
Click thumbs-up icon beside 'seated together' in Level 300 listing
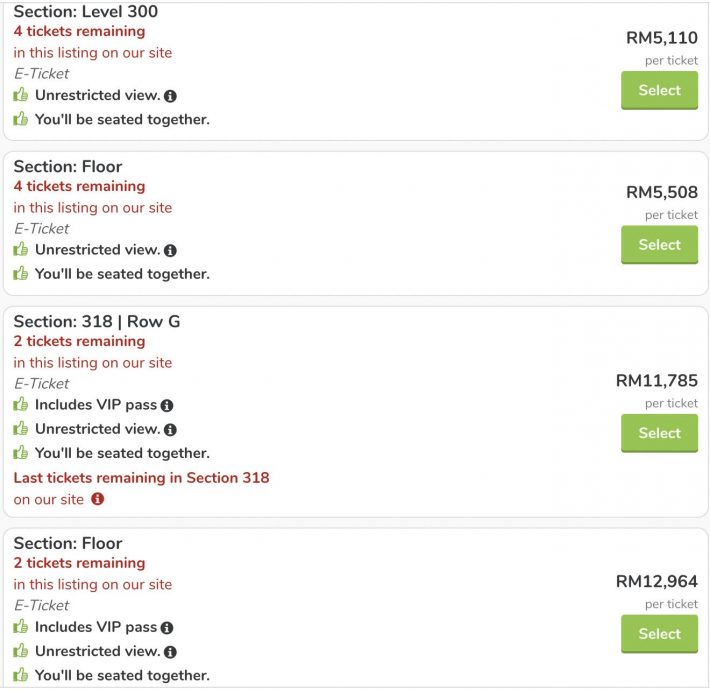[x=21, y=119]
